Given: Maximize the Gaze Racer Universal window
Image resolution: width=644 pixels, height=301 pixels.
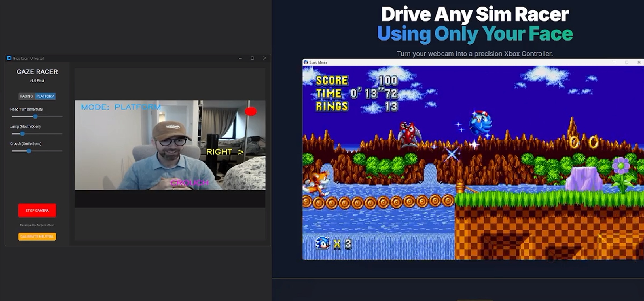Looking at the screenshot, I should [x=252, y=58].
